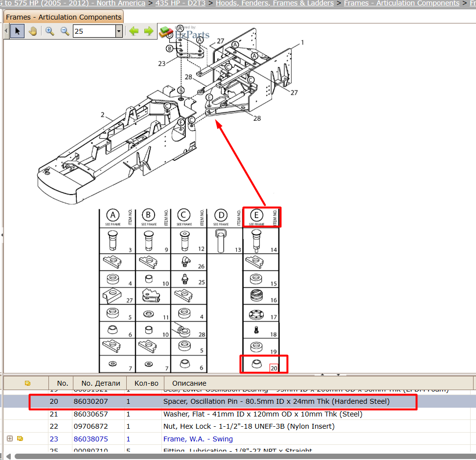Screen dimensions: 476x460
Task: Select row 22 part 09706872
Action: (x=91, y=426)
